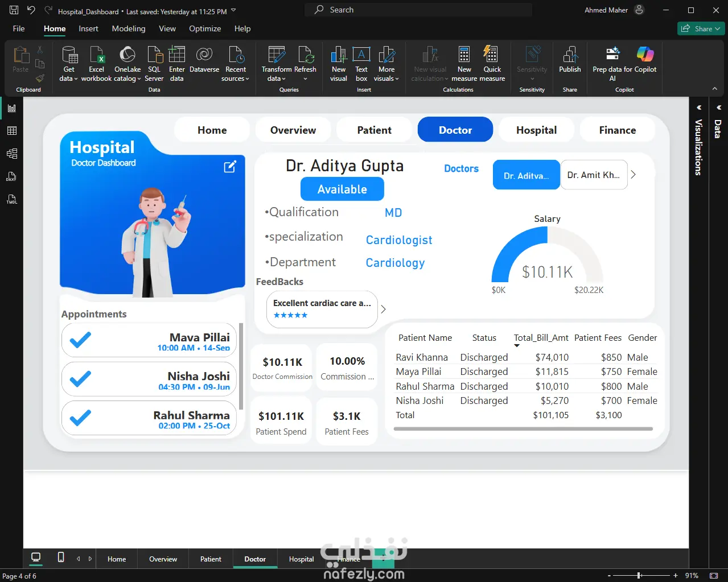Open Get data source picker
The height and width of the screenshot is (582, 728).
(69, 64)
